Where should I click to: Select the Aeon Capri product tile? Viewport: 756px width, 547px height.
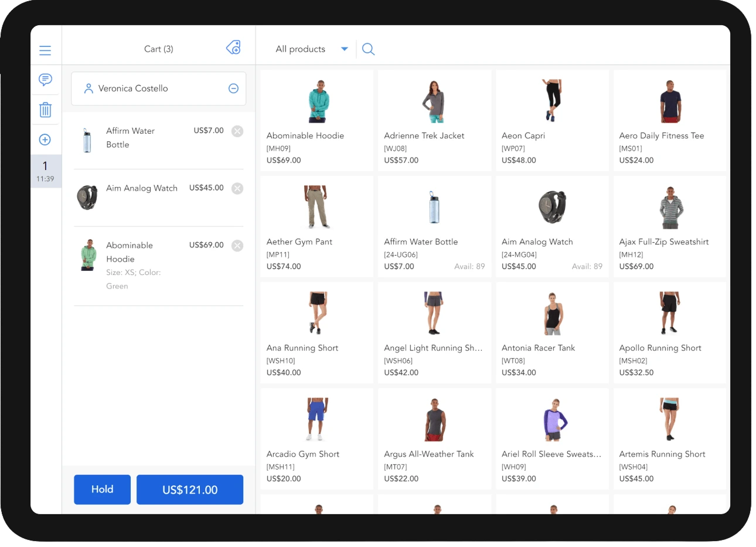[x=551, y=120]
